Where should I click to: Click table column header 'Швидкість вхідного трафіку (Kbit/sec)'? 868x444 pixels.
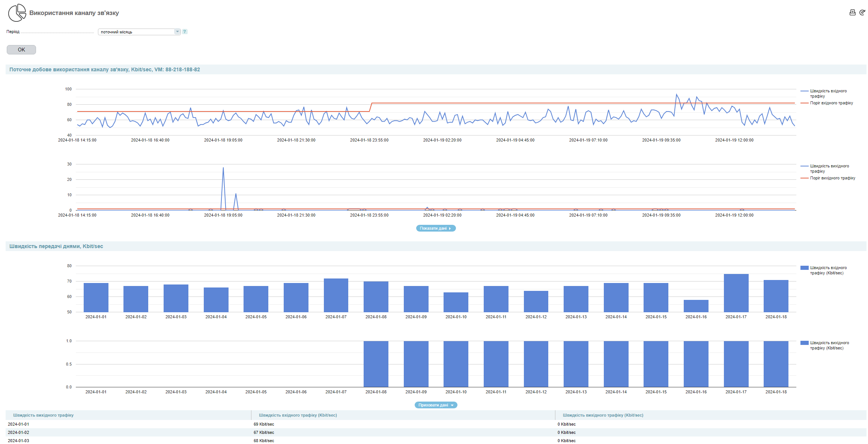(x=298, y=415)
